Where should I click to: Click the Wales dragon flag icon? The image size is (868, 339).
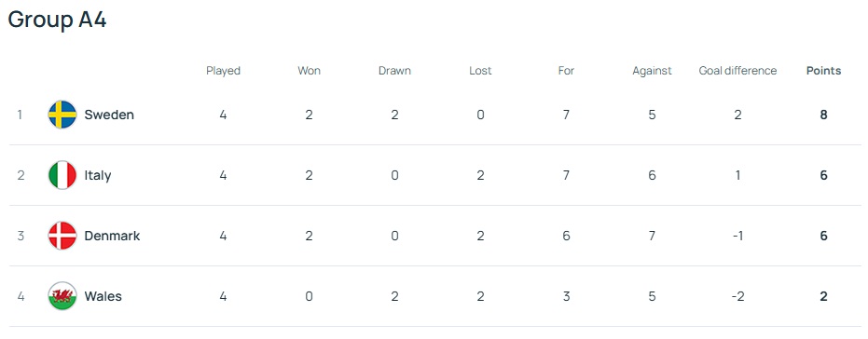pyautogui.click(x=62, y=296)
